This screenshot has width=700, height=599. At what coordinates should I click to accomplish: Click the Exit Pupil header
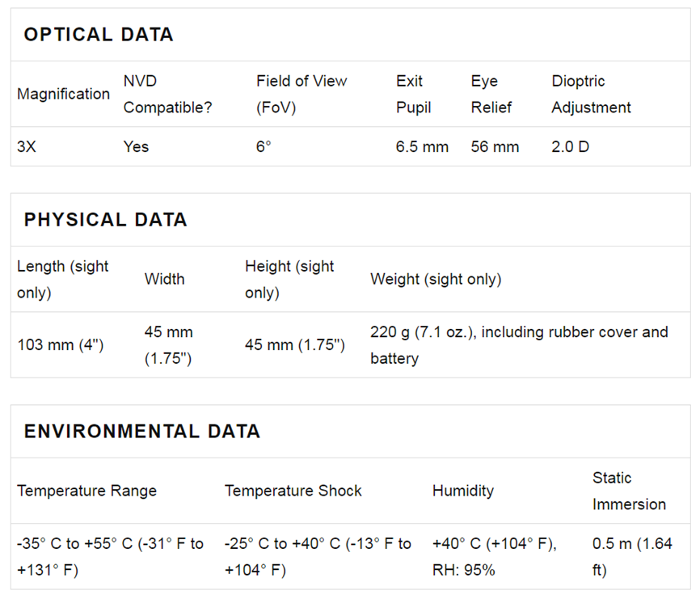413,95
